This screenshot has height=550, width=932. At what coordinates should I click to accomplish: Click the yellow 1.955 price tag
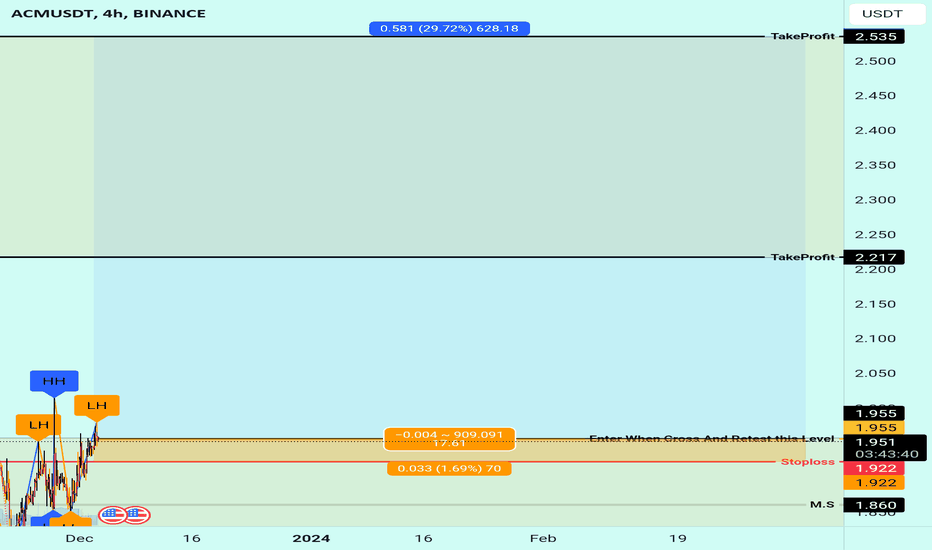[875, 428]
